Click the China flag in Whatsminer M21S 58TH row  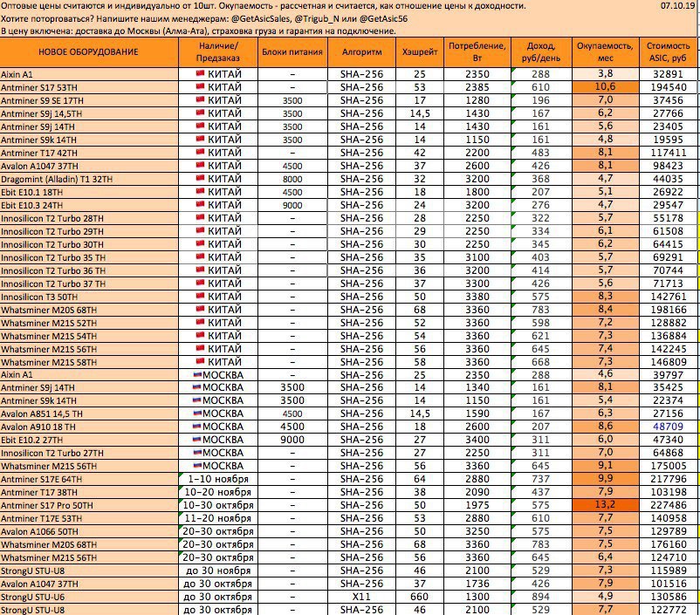(x=201, y=361)
